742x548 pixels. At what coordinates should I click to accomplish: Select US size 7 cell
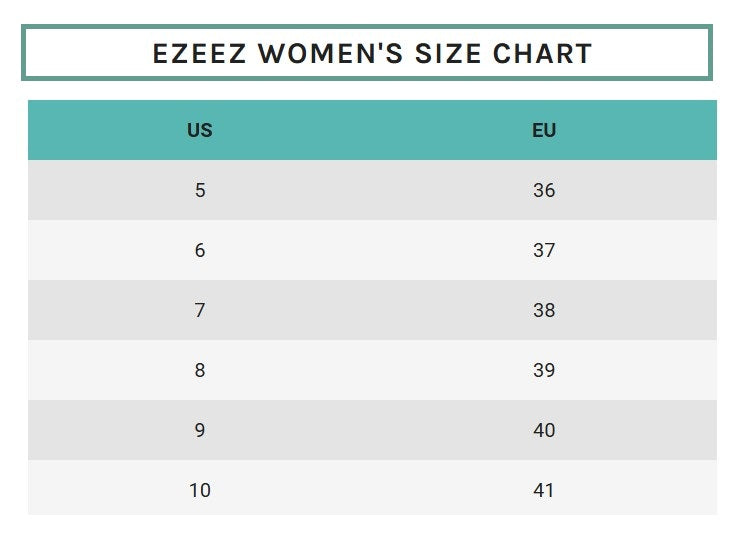click(200, 310)
